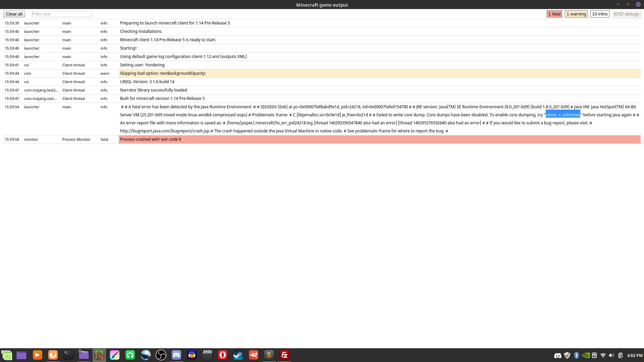Open the Terminal taskbar icon

pyautogui.click(x=68, y=355)
